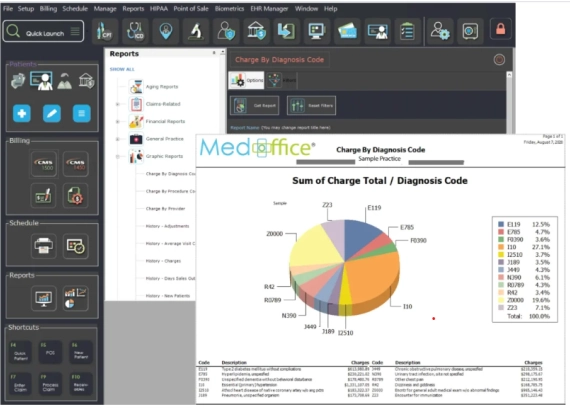The width and height of the screenshot is (570, 412).
Task: Open the HIPAA menu
Action: (159, 9)
